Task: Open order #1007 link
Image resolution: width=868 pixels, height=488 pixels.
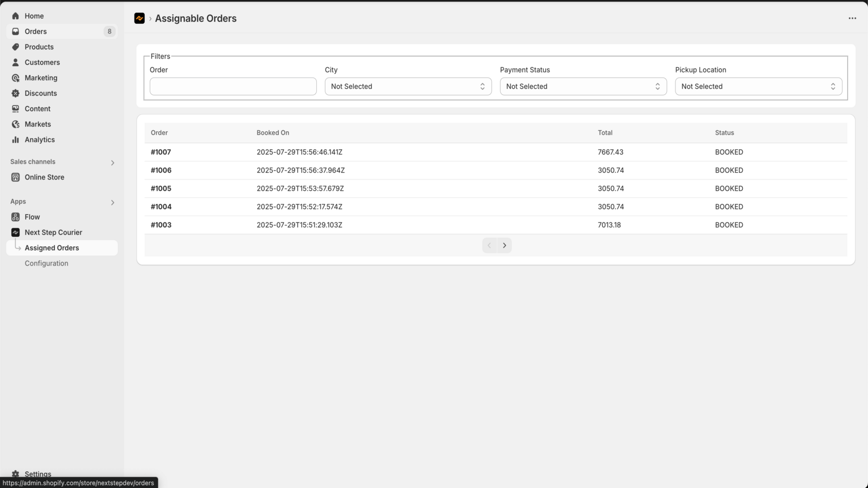Action: [x=161, y=152]
